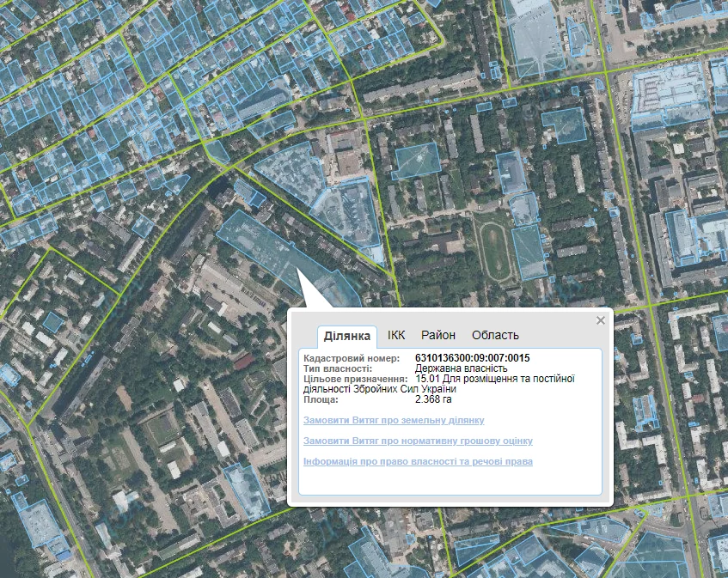The image size is (728, 578).
Task: Open the Район tab
Action: coord(437,336)
